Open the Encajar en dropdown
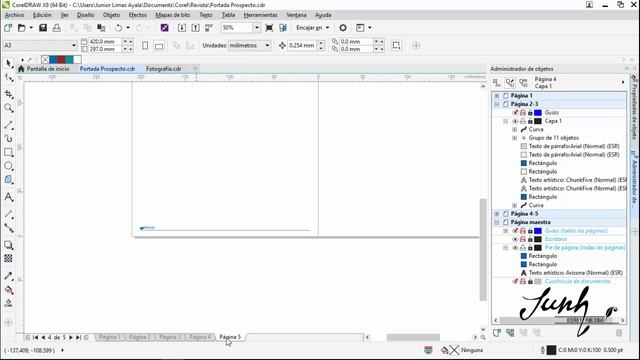This screenshot has width=640, height=360. click(x=313, y=28)
